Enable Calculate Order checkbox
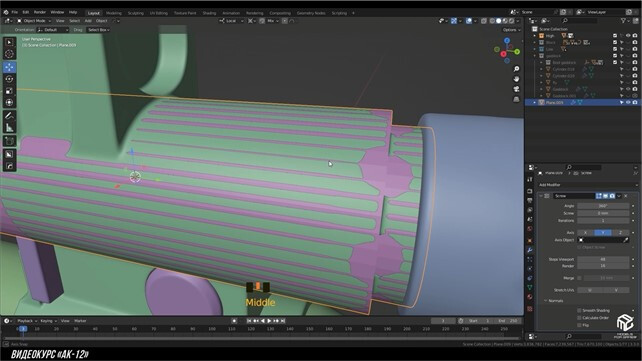 (x=579, y=318)
